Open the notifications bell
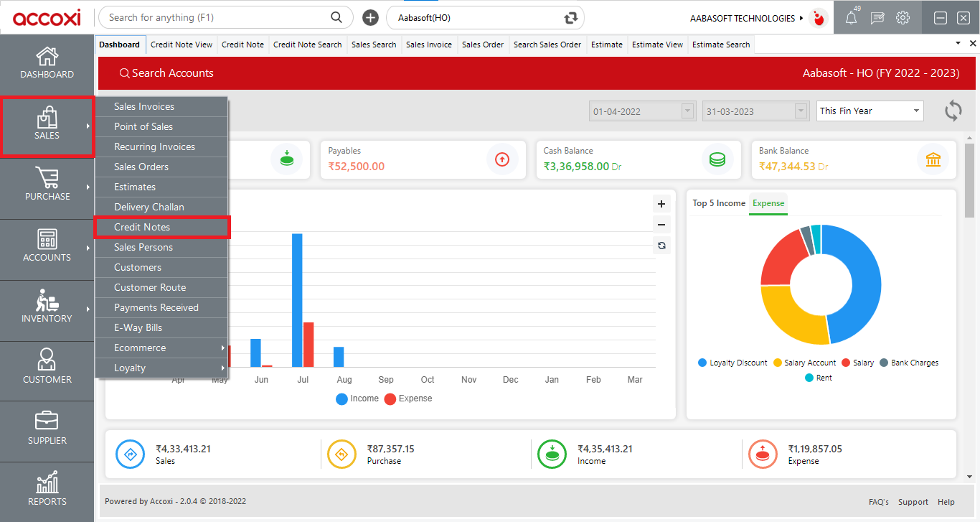Viewport: 980px width, 522px height. pos(852,18)
